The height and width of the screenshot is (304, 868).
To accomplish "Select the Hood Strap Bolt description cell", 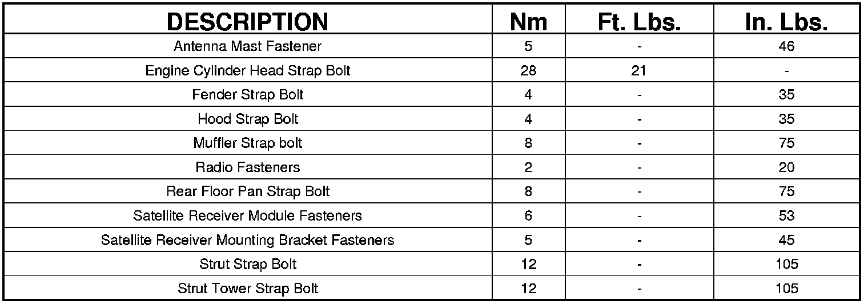I will [247, 119].
